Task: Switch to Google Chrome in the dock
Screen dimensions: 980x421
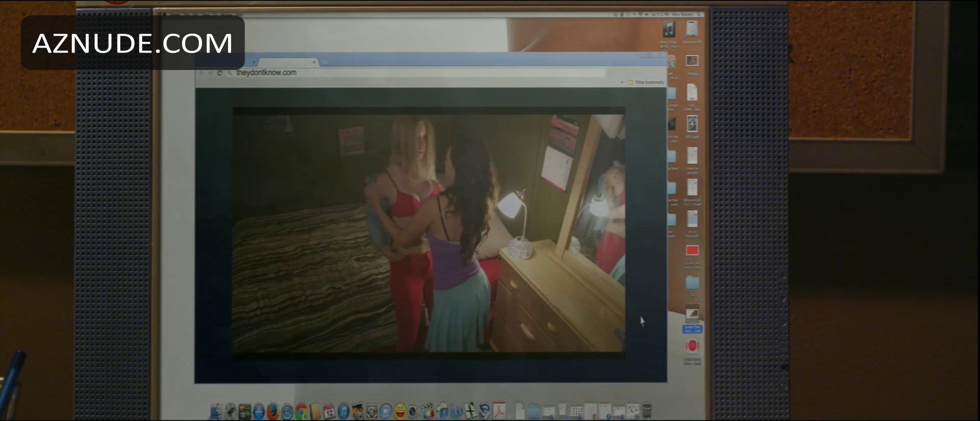Action: point(302,412)
